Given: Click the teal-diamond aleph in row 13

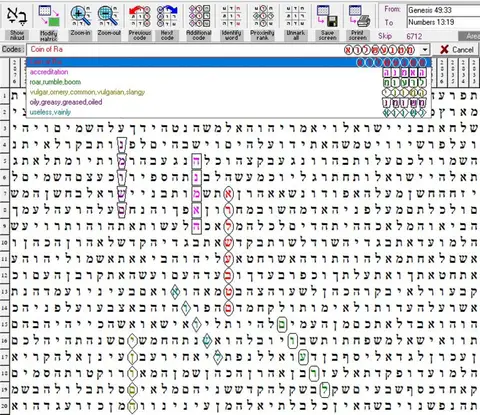Looking at the screenshot, I should pyautogui.click(x=175, y=292).
